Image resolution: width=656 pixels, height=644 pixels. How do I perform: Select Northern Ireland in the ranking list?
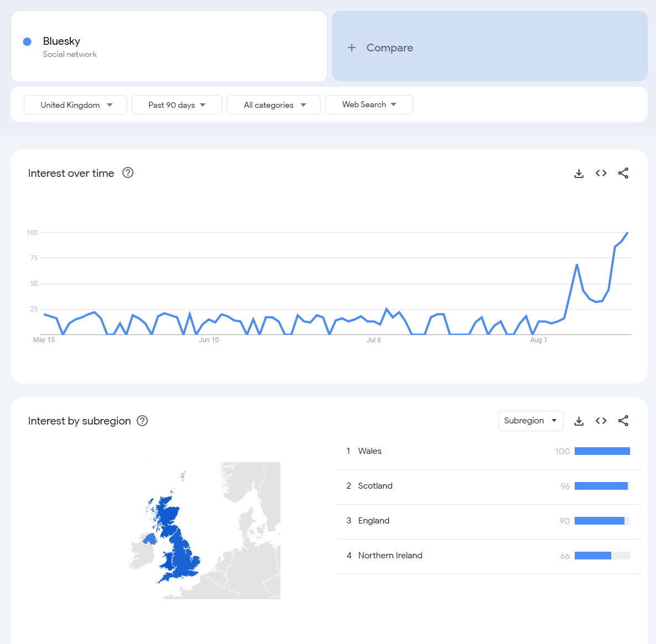[x=390, y=556]
